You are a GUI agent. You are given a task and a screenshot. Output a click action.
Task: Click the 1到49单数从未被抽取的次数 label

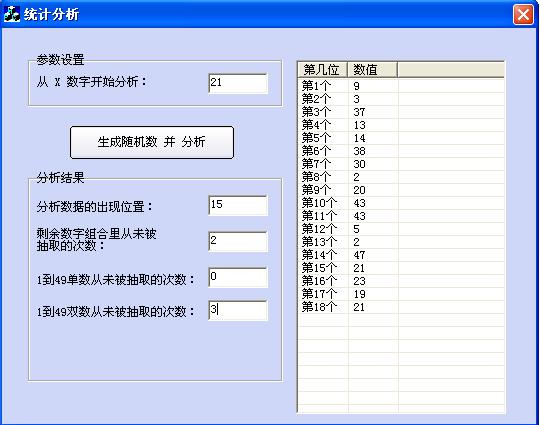point(116,279)
